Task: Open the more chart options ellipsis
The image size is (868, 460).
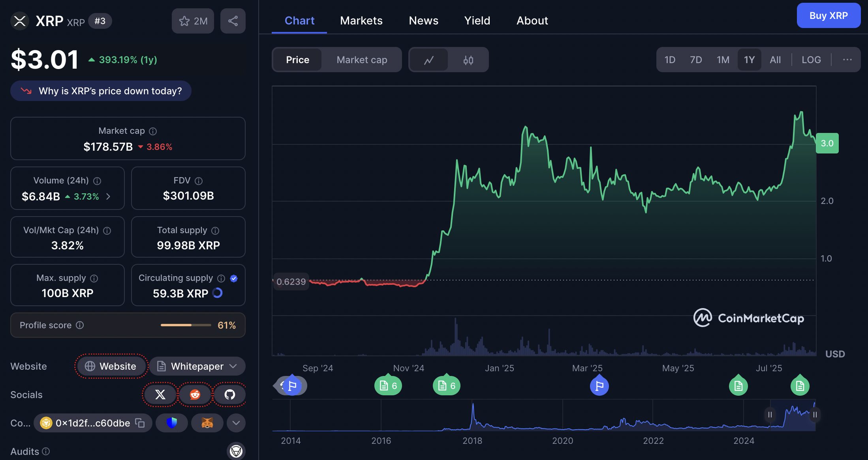Action: 847,60
